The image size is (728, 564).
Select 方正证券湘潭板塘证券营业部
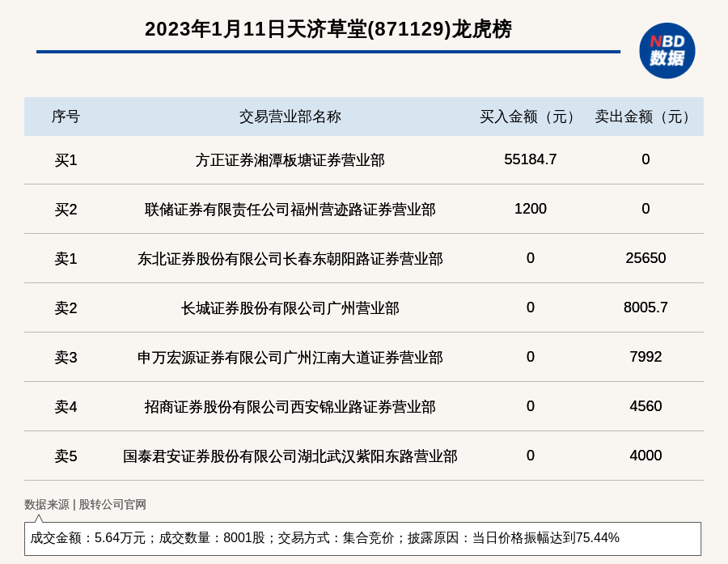tap(290, 160)
